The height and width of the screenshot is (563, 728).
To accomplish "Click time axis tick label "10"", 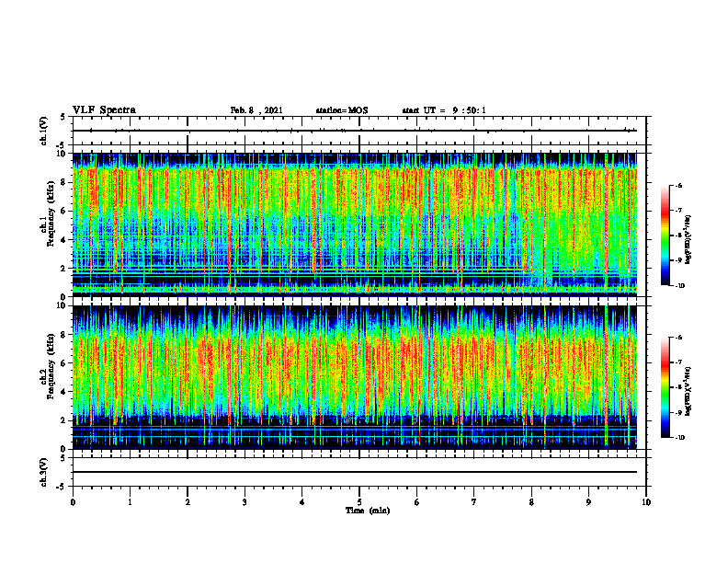I will [646, 502].
